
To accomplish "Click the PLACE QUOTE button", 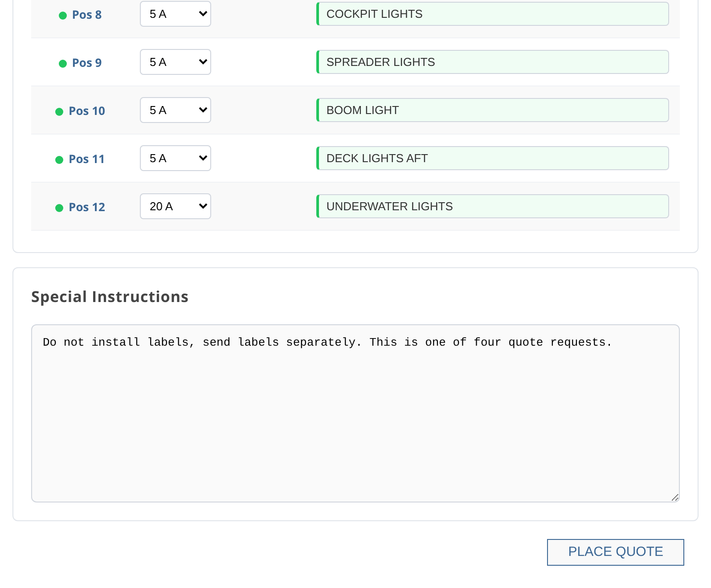I will point(616,552).
